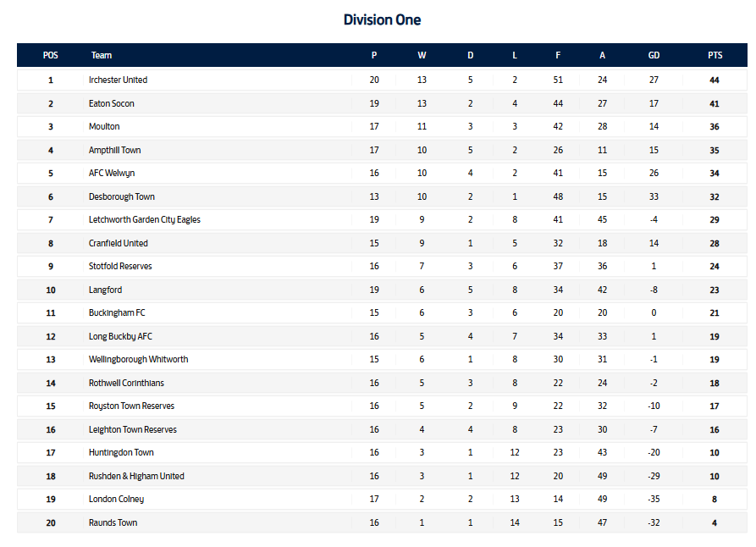756x547 pixels.
Task: Click the POS column header
Action: [51, 56]
